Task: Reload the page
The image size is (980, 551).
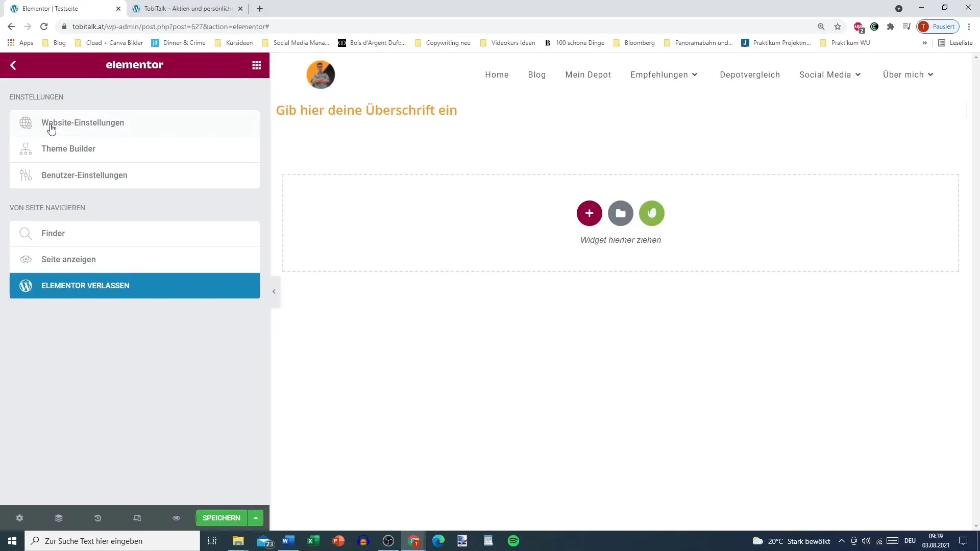Action: pyautogui.click(x=44, y=27)
